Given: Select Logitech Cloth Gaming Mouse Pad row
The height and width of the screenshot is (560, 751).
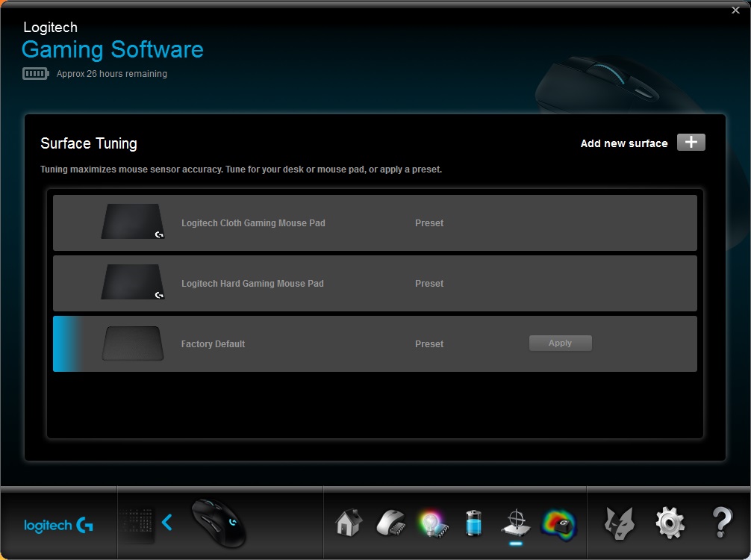Looking at the screenshot, I should [375, 223].
